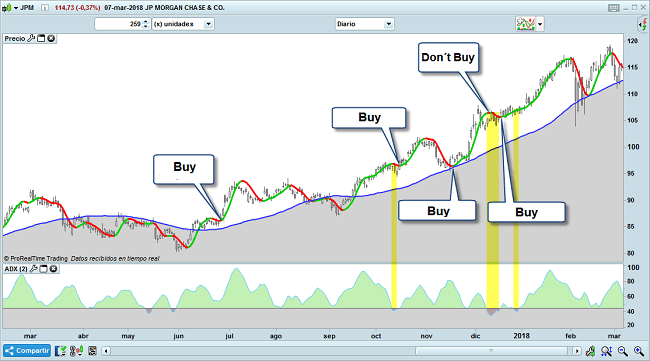Open ADX (2) settings wrench
This screenshot has width=650, height=361.
pyautogui.click(x=34, y=269)
